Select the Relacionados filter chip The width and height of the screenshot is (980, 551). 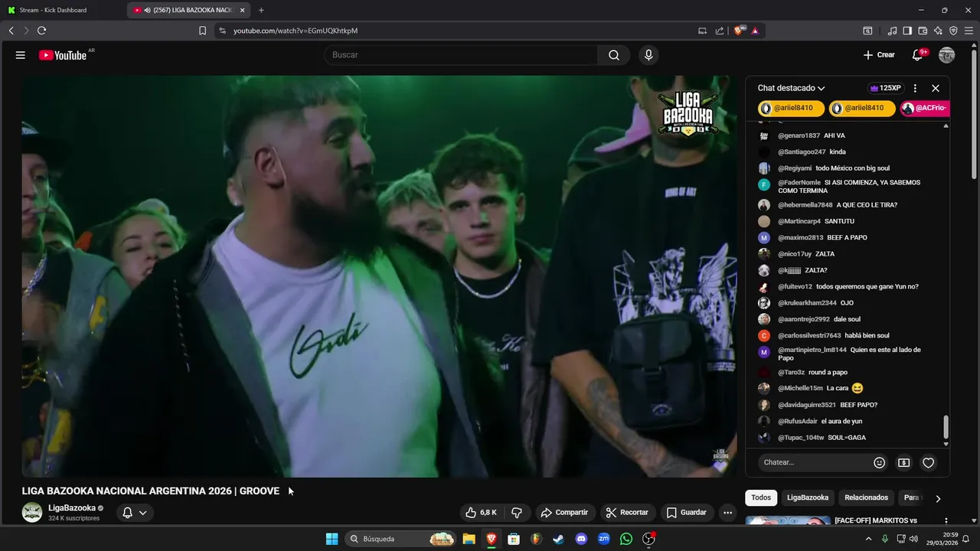866,497
